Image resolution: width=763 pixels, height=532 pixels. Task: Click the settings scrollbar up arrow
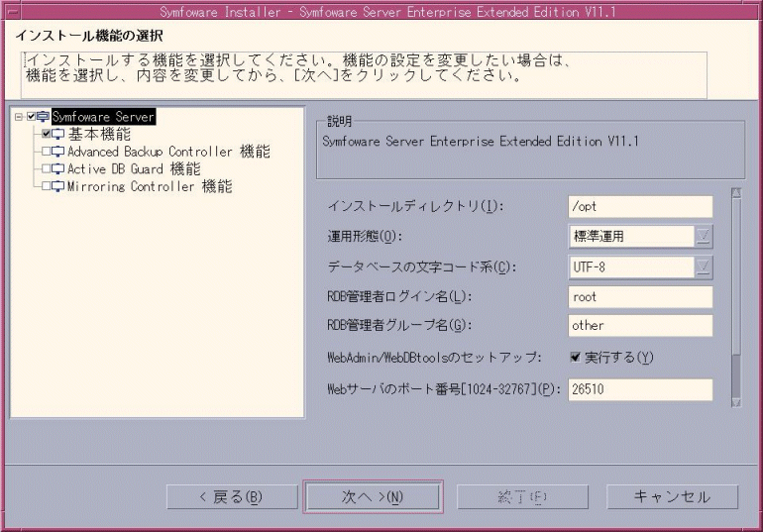[736, 193]
